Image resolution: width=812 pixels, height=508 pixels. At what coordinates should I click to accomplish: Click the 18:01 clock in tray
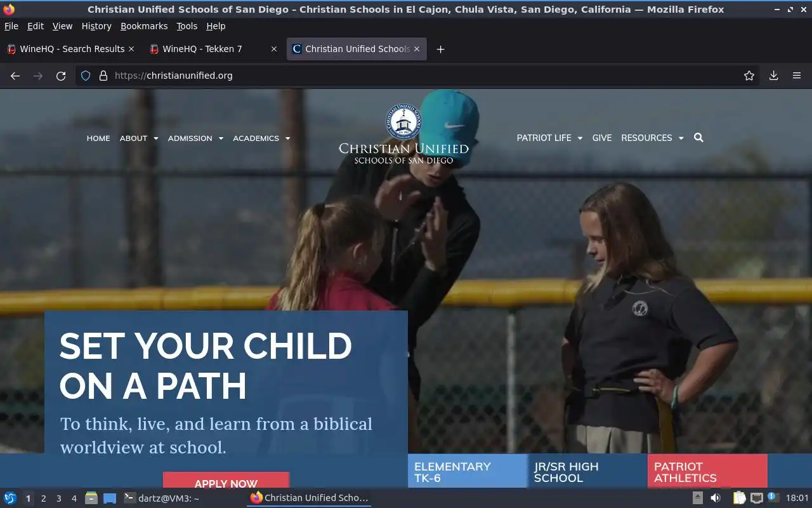click(x=797, y=498)
